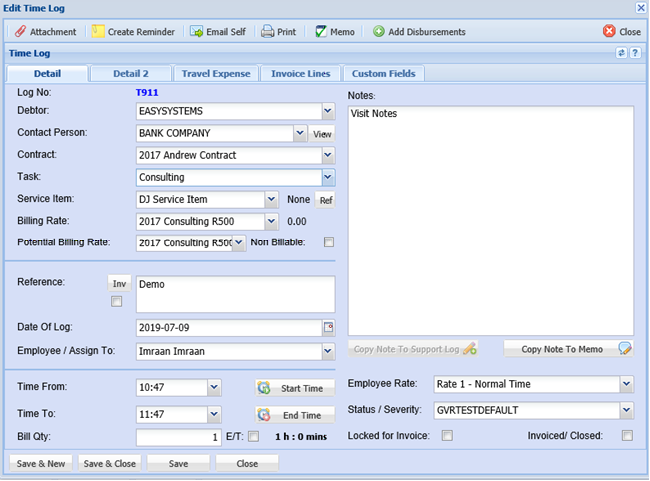Enable the Locked for Invoice checkbox
This screenshot has height=481, width=650.
tap(447, 436)
